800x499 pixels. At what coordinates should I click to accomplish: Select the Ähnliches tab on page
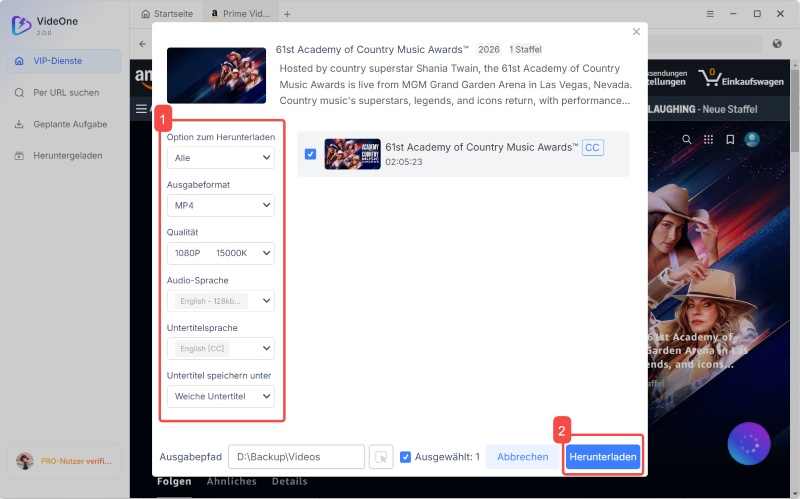[x=232, y=481]
